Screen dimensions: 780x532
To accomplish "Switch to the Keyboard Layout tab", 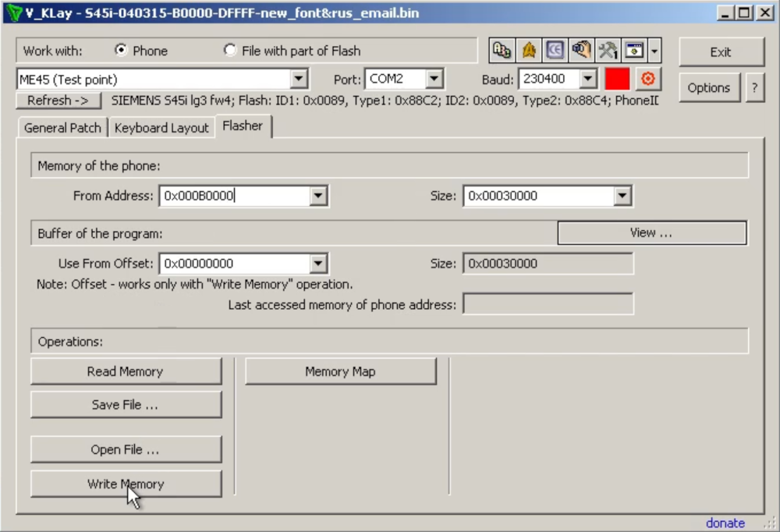I will coord(161,128).
